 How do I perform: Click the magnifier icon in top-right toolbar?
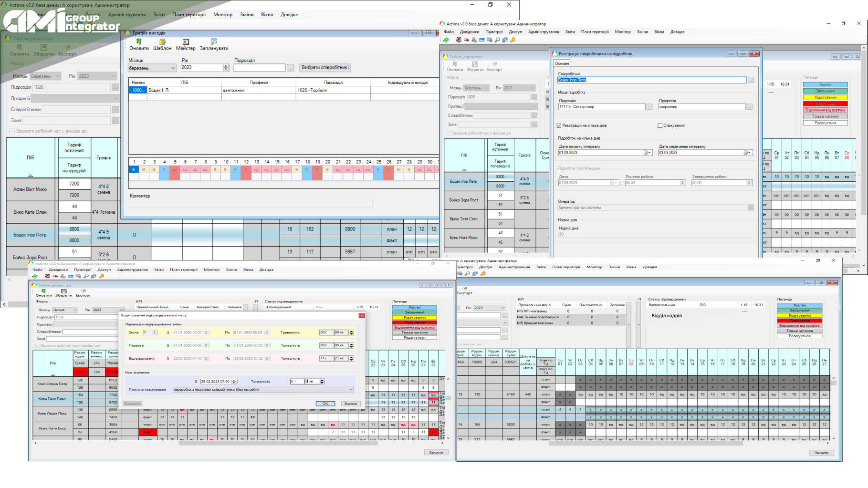tap(497, 40)
